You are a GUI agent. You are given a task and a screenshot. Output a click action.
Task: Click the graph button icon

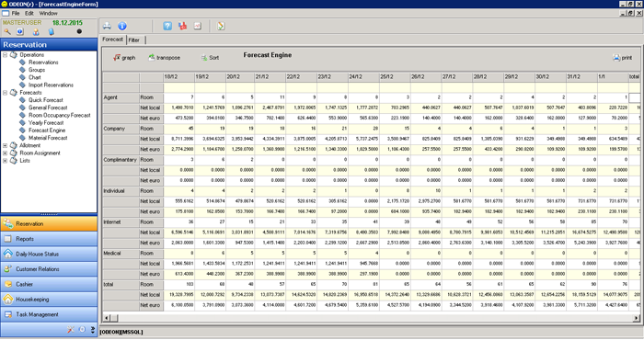(117, 58)
